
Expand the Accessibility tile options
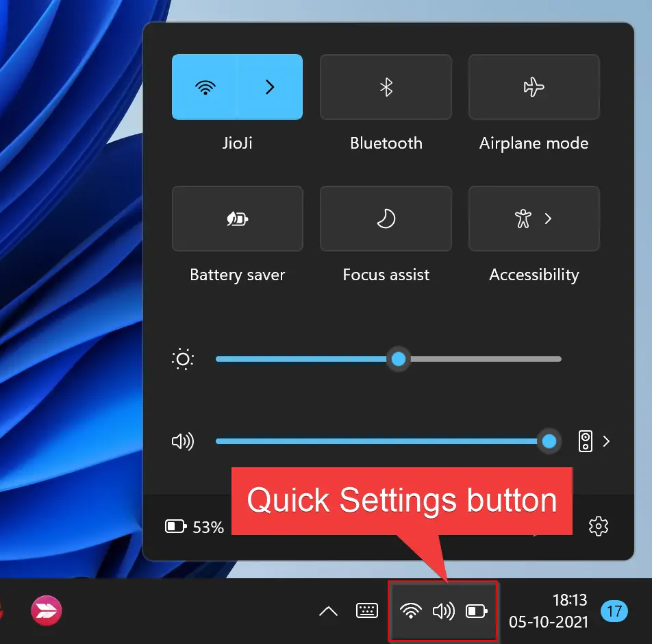(x=534, y=219)
